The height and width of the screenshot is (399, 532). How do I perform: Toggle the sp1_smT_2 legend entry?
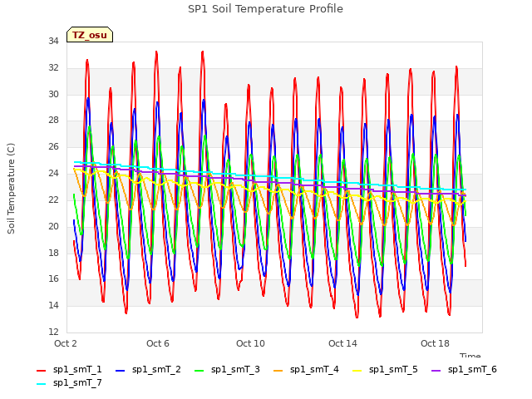(x=148, y=369)
